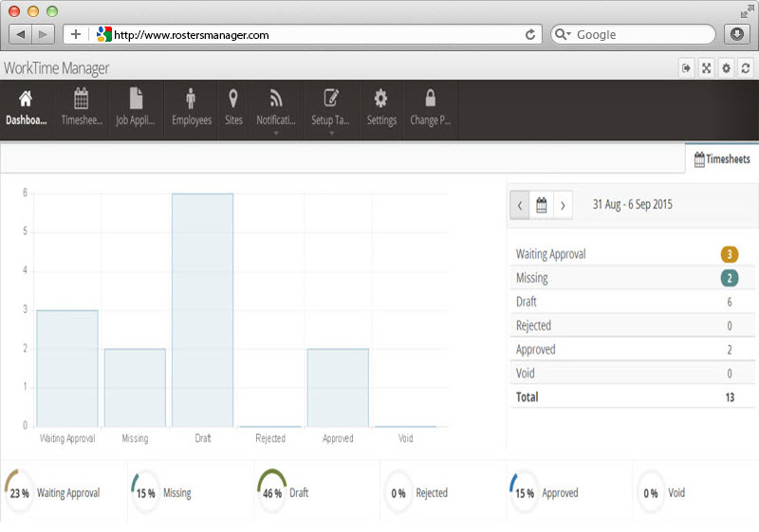This screenshot has height=532, width=759.
Task: Go to next week with right chevron
Action: tap(563, 205)
